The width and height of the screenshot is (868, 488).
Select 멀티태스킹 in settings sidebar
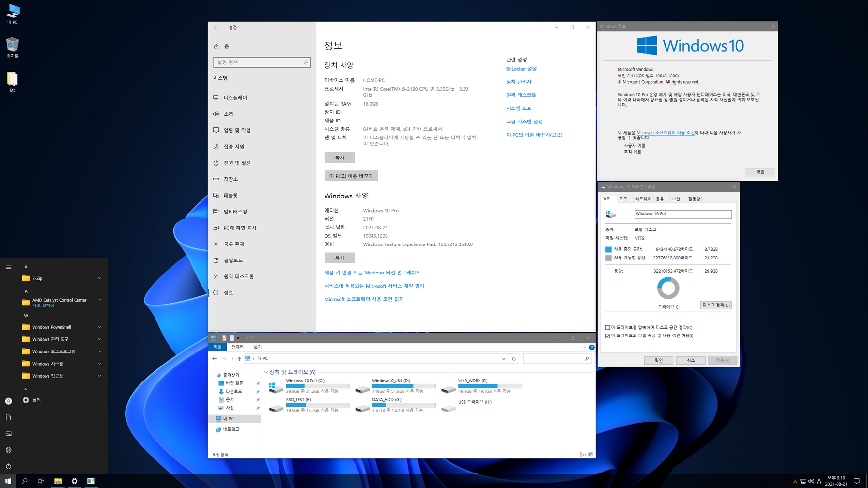click(262, 212)
